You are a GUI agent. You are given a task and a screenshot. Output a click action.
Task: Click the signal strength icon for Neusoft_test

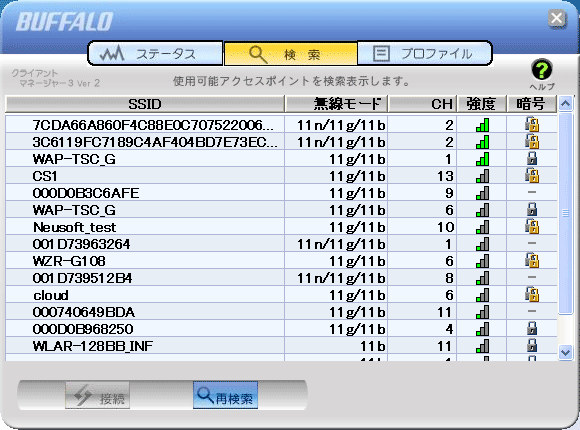tap(482, 226)
